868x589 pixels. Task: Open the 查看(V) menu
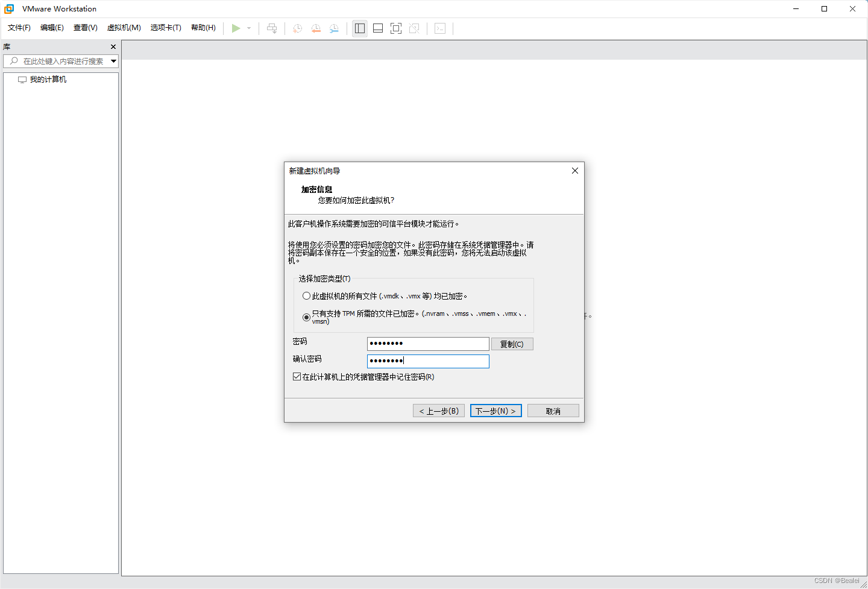[x=86, y=28]
